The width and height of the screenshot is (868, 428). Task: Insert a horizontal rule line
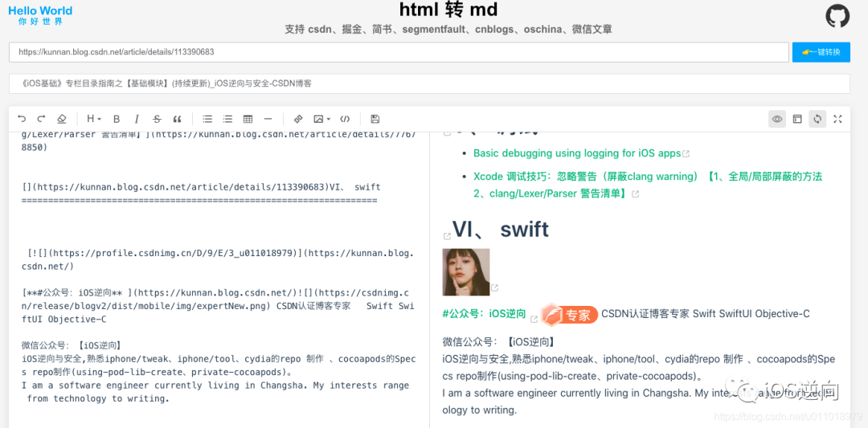(268, 118)
